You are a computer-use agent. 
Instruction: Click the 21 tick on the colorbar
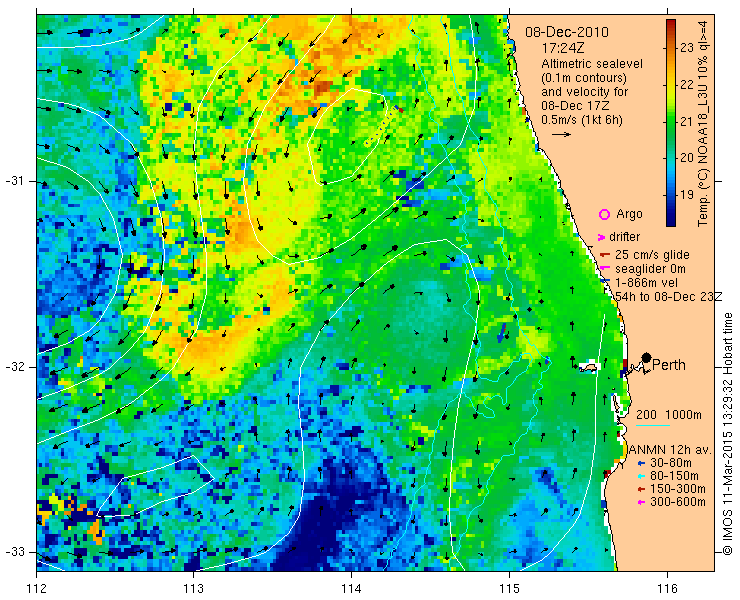(687, 121)
